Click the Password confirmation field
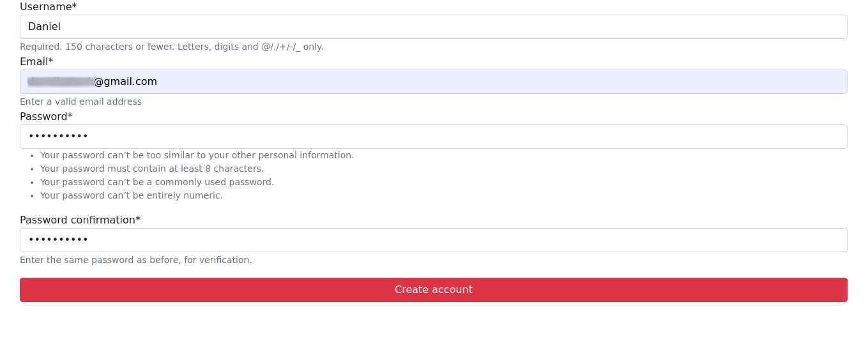This screenshot has height=362, width=868. point(433,240)
